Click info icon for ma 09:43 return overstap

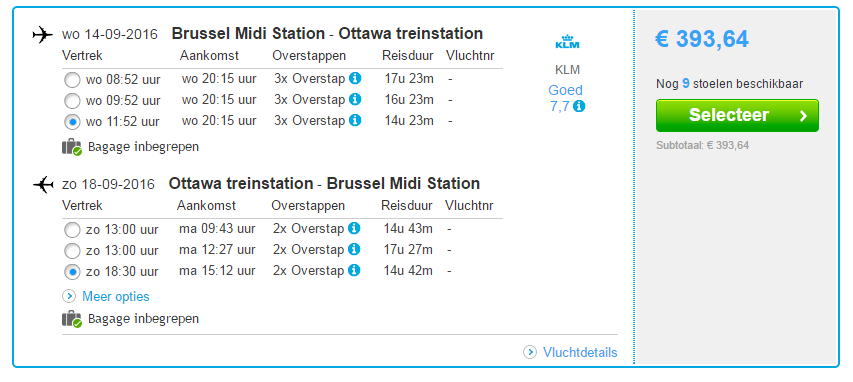pos(354,229)
